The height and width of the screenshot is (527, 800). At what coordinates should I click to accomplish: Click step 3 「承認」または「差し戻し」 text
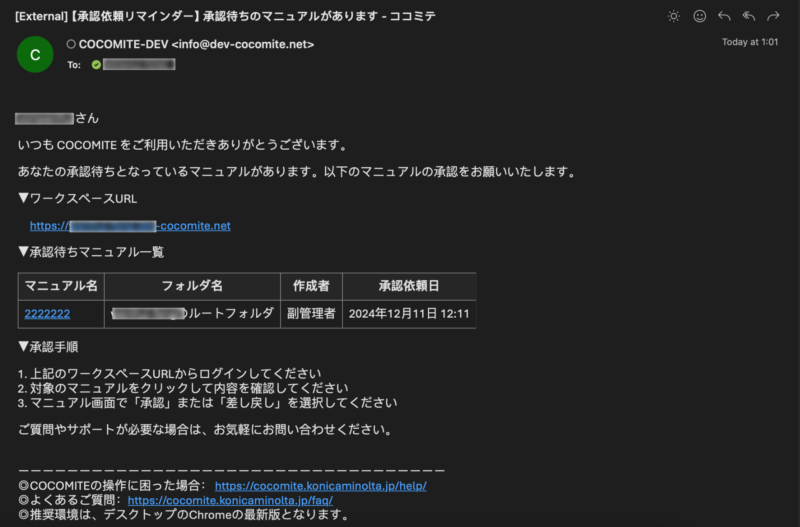pos(207,403)
